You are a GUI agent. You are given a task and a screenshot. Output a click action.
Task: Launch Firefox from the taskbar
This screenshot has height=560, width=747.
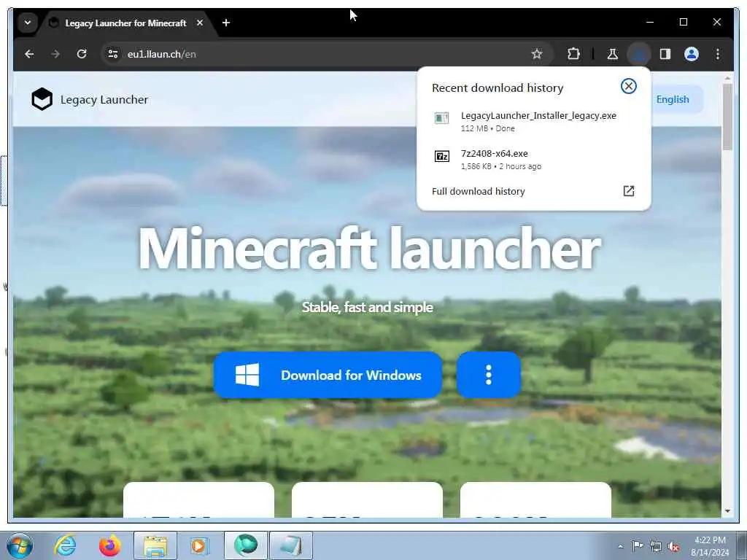coord(110,545)
